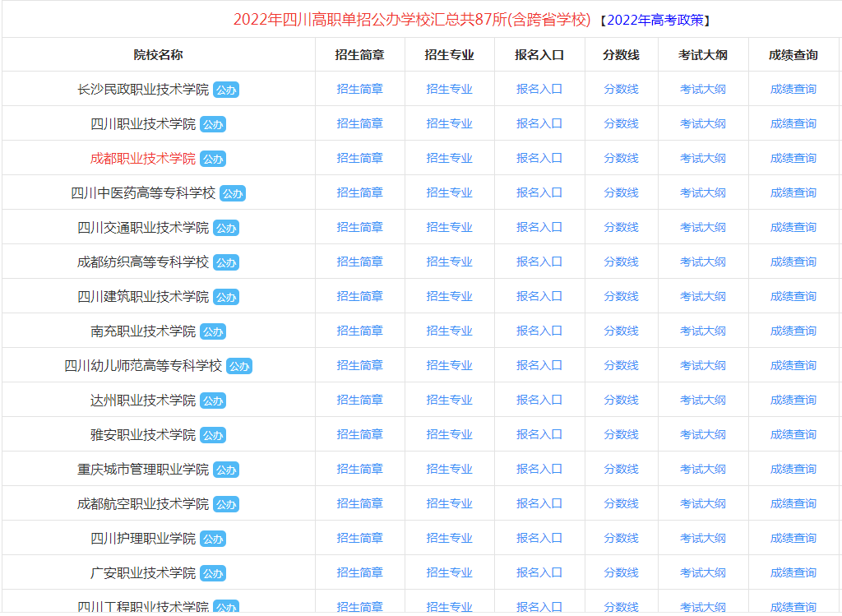
Task: Open 考试大纲 for 四川护理职业学院
Action: point(703,538)
